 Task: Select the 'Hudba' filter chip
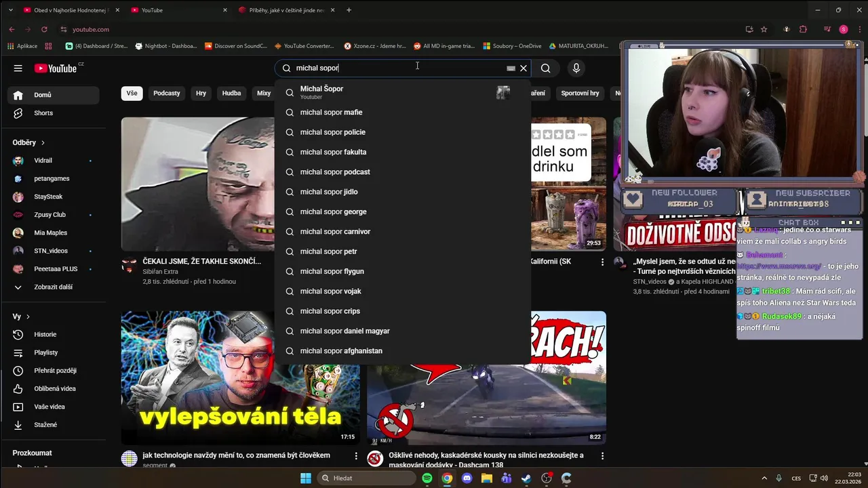231,94
